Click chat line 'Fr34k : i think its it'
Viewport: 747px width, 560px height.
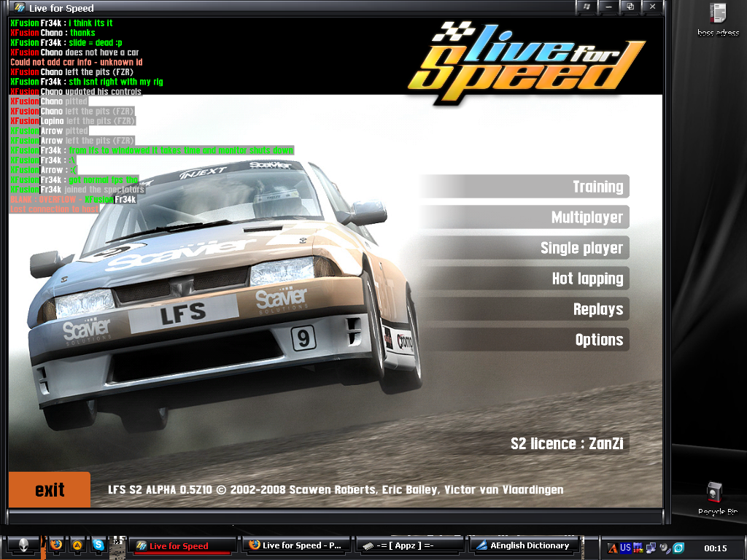pos(61,23)
